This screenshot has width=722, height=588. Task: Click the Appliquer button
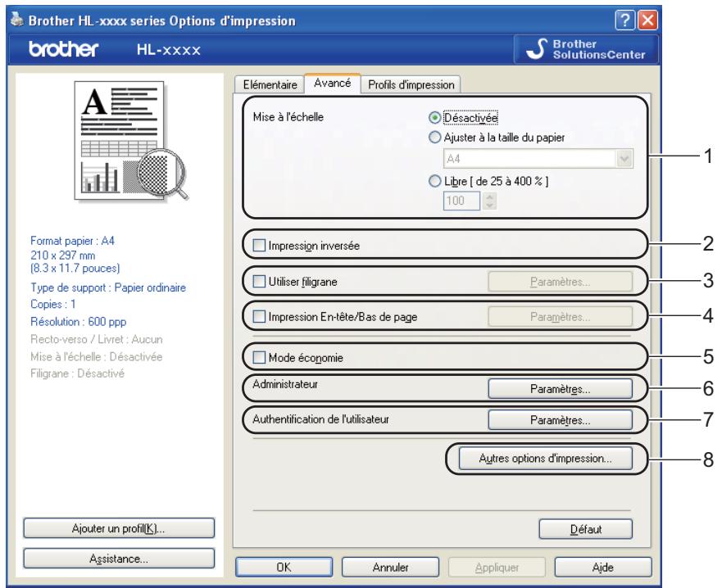coord(497,567)
